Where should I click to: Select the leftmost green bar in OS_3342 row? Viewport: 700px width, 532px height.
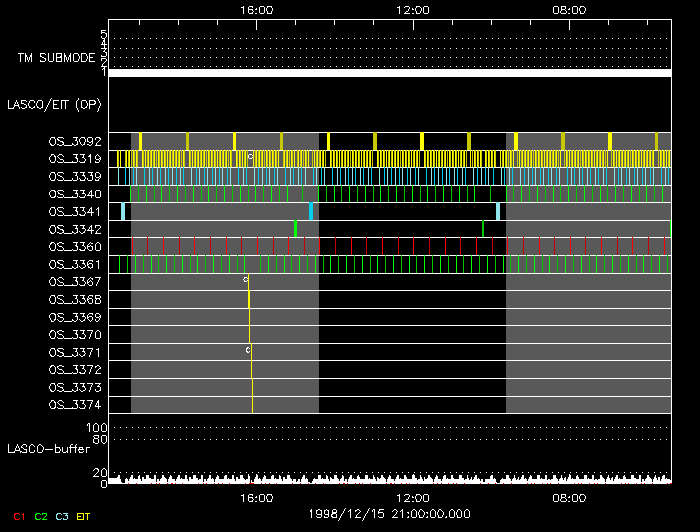(295, 229)
